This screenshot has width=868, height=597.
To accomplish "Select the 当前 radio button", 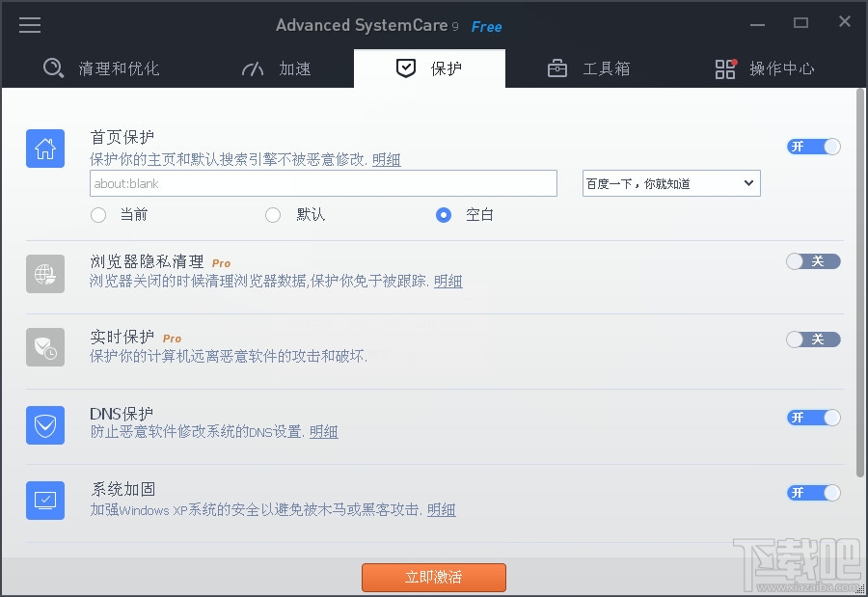I will [98, 214].
